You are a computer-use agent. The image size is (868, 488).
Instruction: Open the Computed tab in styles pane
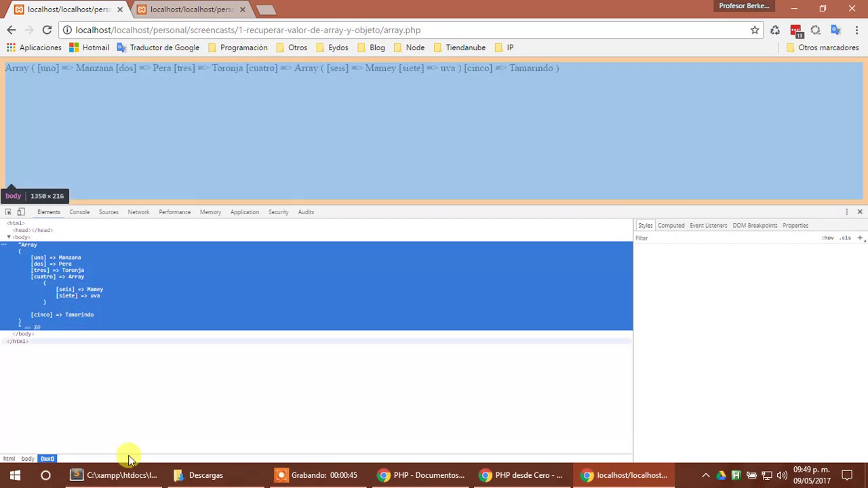(x=671, y=225)
